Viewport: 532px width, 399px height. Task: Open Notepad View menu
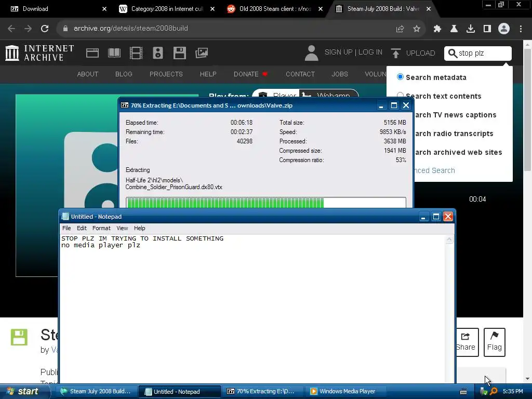[x=122, y=228]
